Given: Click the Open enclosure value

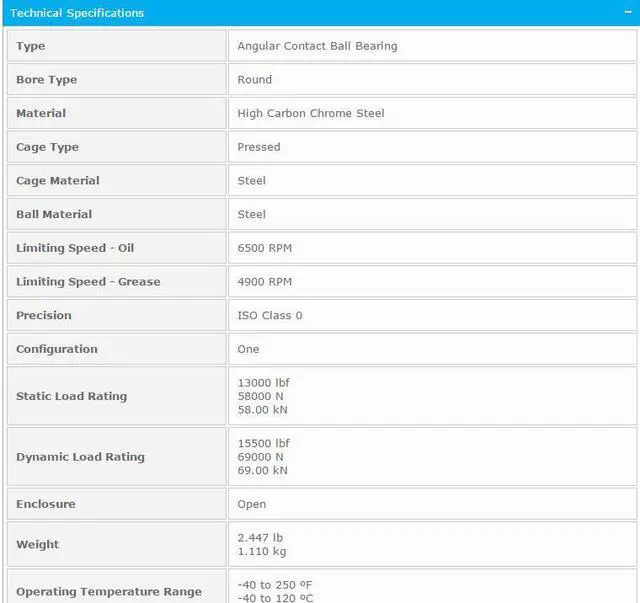Looking at the screenshot, I should point(252,504).
